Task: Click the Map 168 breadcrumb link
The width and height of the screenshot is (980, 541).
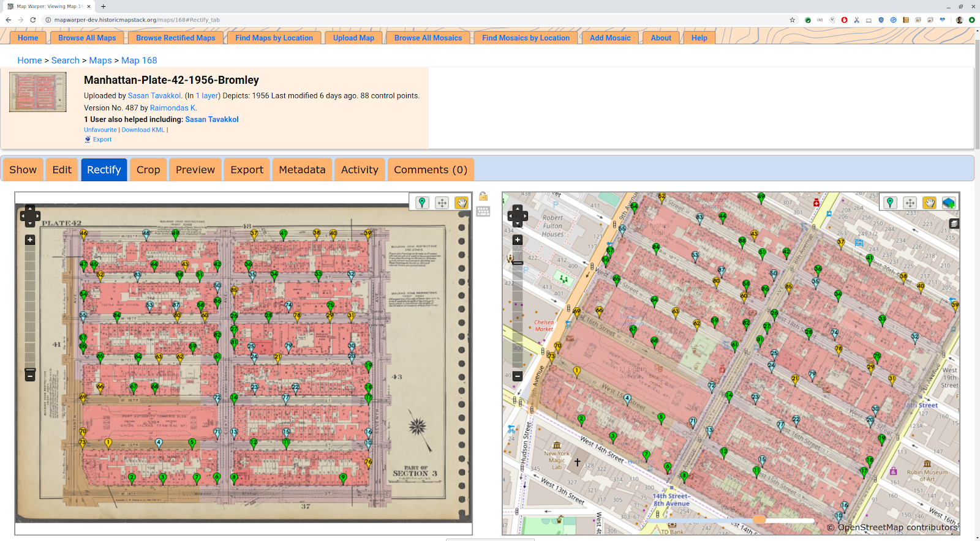Action: pyautogui.click(x=139, y=60)
